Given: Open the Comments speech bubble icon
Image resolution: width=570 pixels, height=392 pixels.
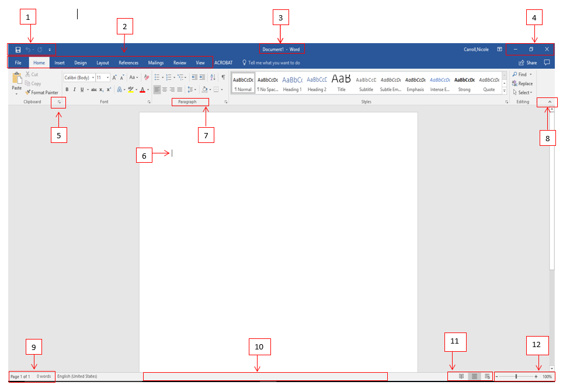Looking at the screenshot, I should coord(547,62).
